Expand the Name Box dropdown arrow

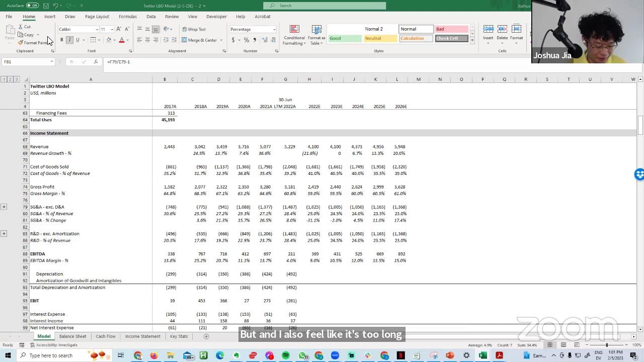click(51, 62)
